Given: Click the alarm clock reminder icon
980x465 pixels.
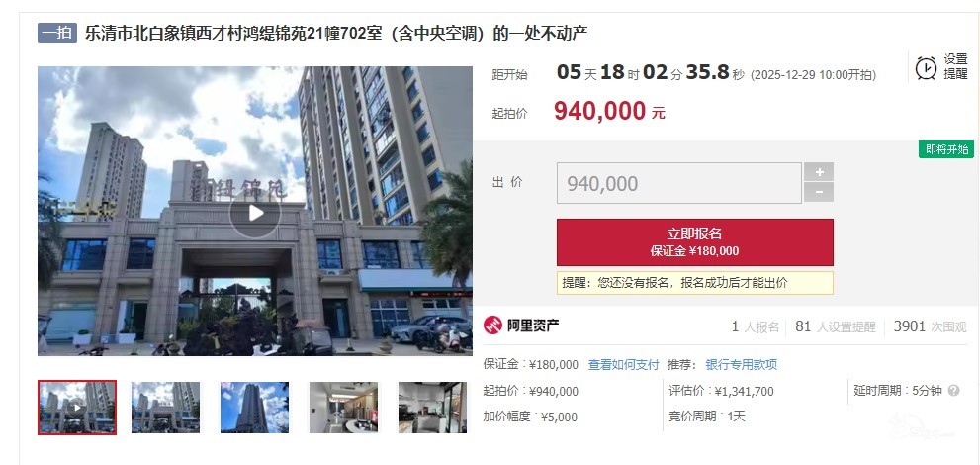Looking at the screenshot, I should (x=926, y=67).
